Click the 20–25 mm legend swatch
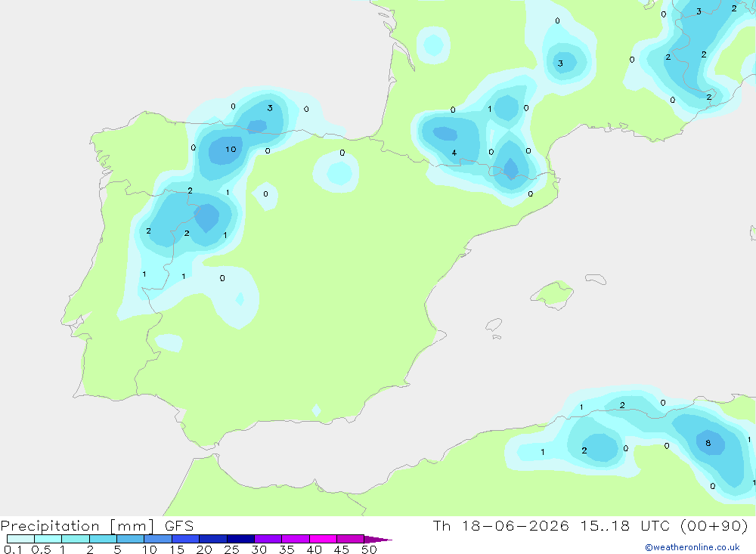The image size is (756, 554). 213,539
